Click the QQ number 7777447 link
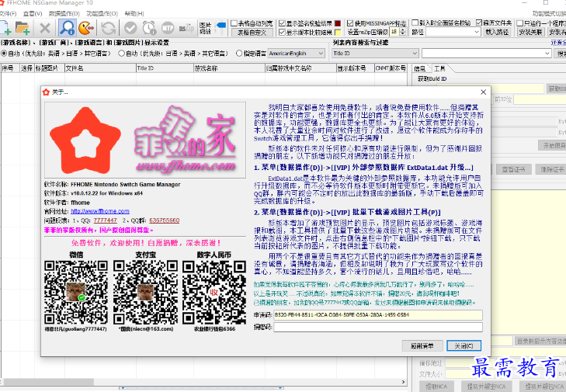The width and height of the screenshot is (566, 392). click(105, 220)
